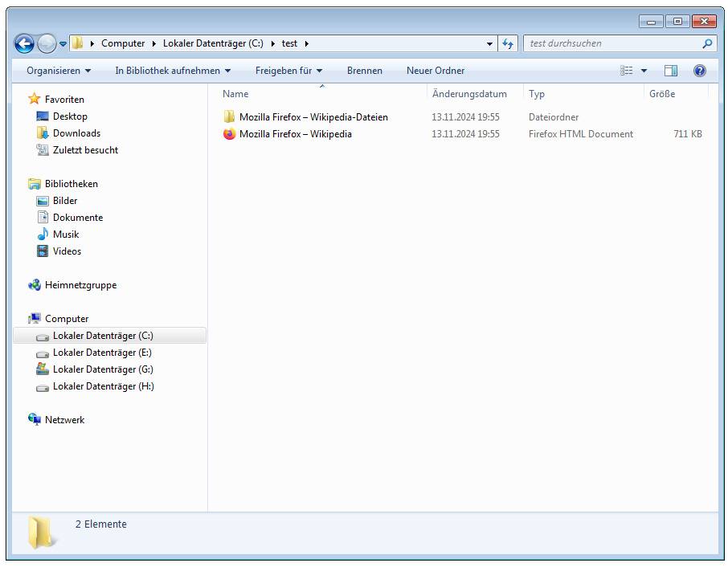Click the search magnifier icon
Screen dimensions: 728x567
click(707, 43)
